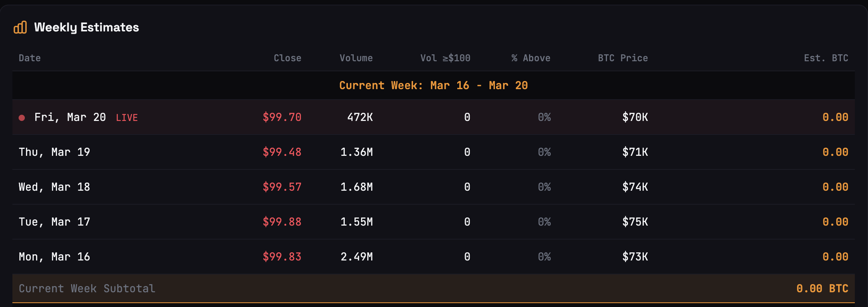Click the bar chart icon beside Weekly Estimates
This screenshot has height=307, width=868.
coord(20,28)
